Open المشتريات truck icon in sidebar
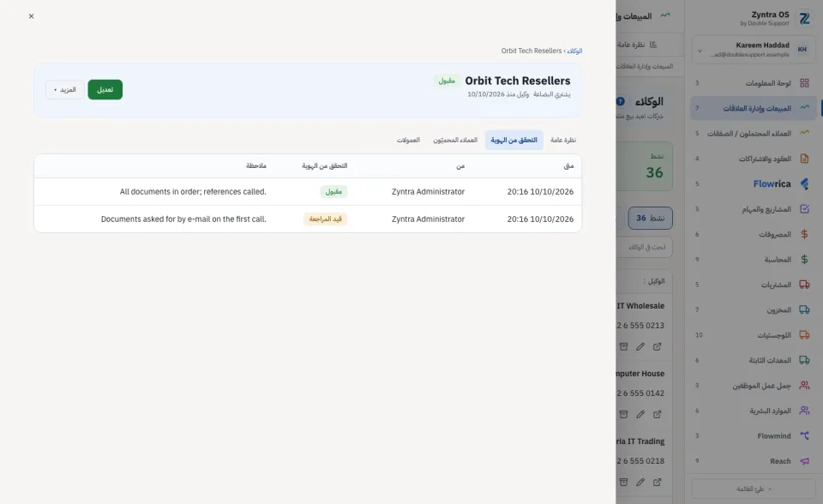Image resolution: width=823 pixels, height=504 pixels. pos(804,285)
